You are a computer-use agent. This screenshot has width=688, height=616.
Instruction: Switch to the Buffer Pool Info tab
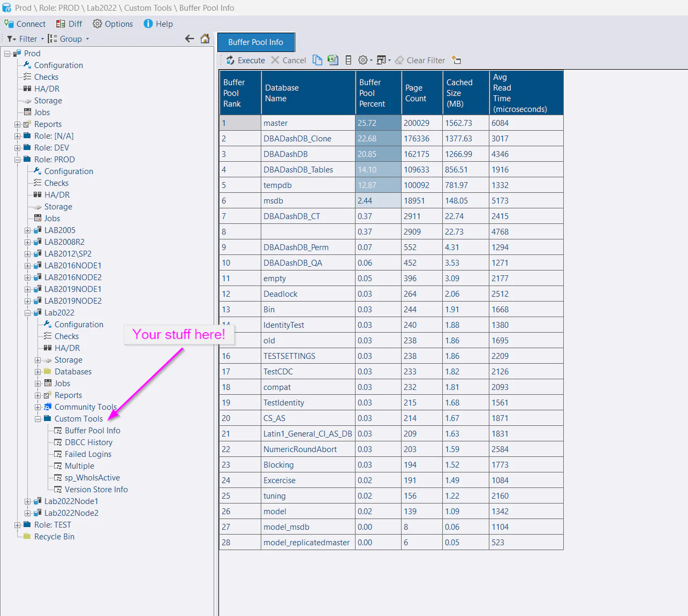256,42
